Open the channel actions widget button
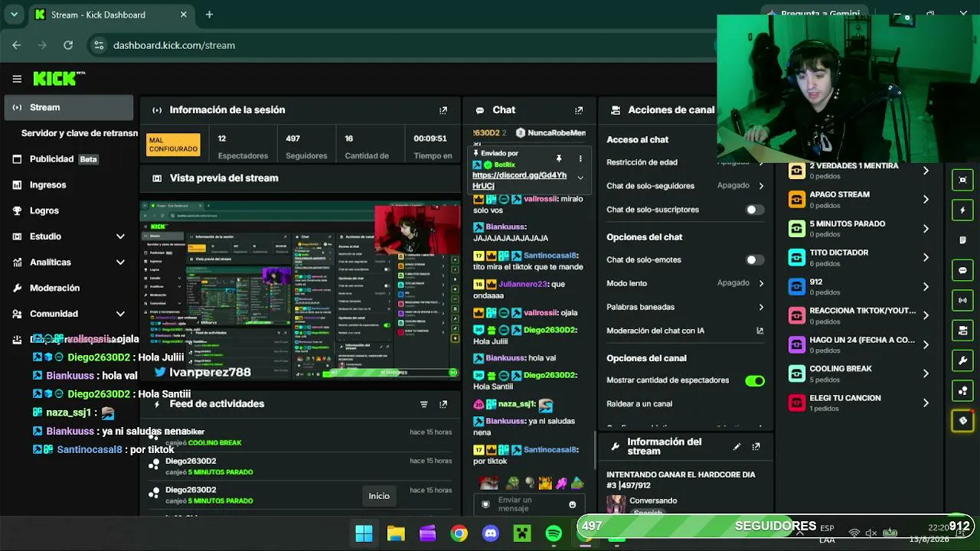 click(962, 330)
